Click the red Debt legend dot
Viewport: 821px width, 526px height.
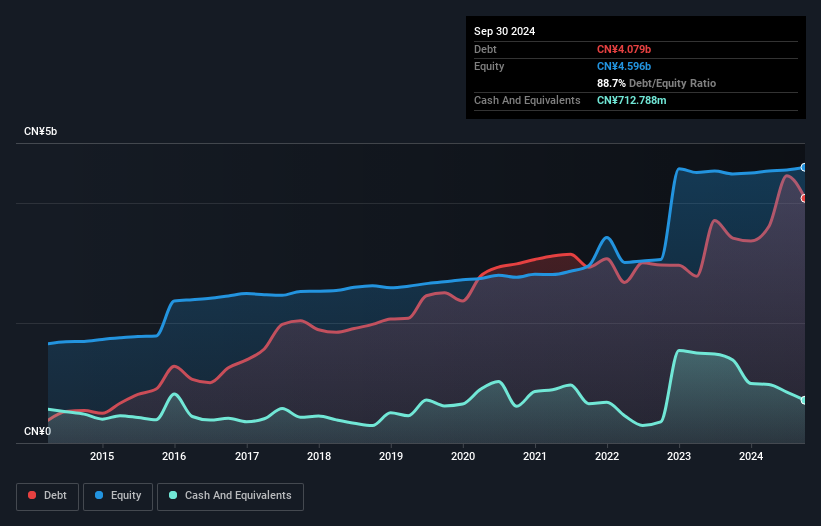point(32,495)
